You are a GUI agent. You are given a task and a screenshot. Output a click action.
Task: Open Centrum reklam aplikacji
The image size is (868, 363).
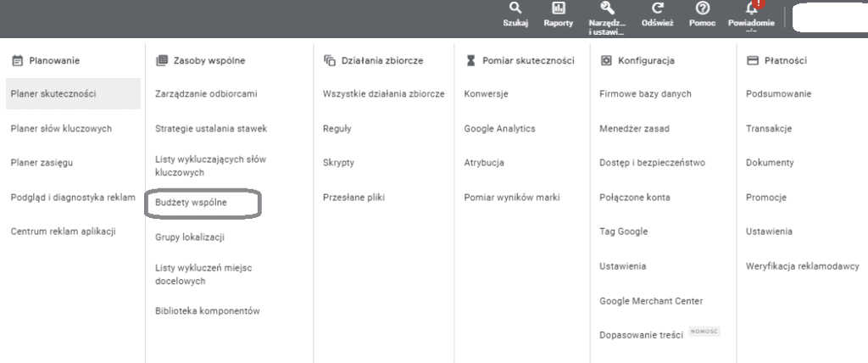(x=63, y=232)
